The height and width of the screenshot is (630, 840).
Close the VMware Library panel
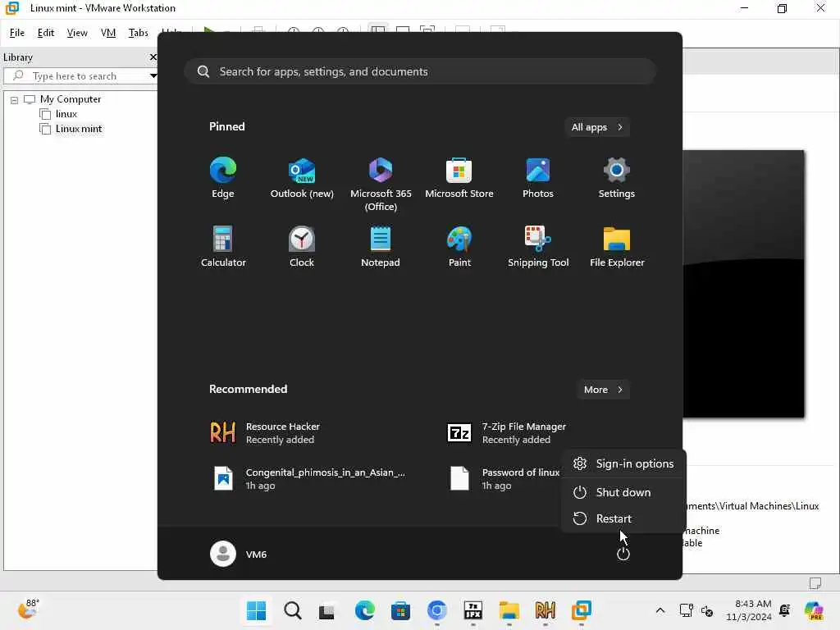point(153,57)
